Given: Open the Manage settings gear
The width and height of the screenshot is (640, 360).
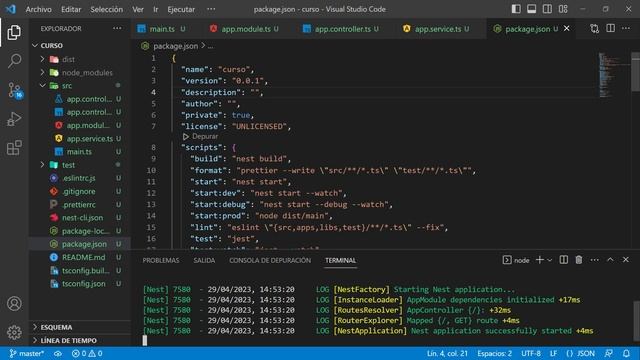Looking at the screenshot, I should click(14, 332).
